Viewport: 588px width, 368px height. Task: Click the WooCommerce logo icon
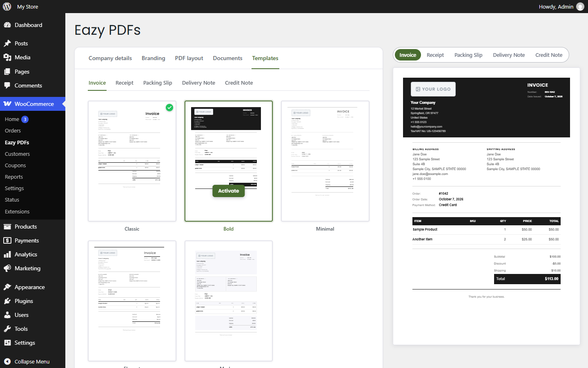(7, 104)
